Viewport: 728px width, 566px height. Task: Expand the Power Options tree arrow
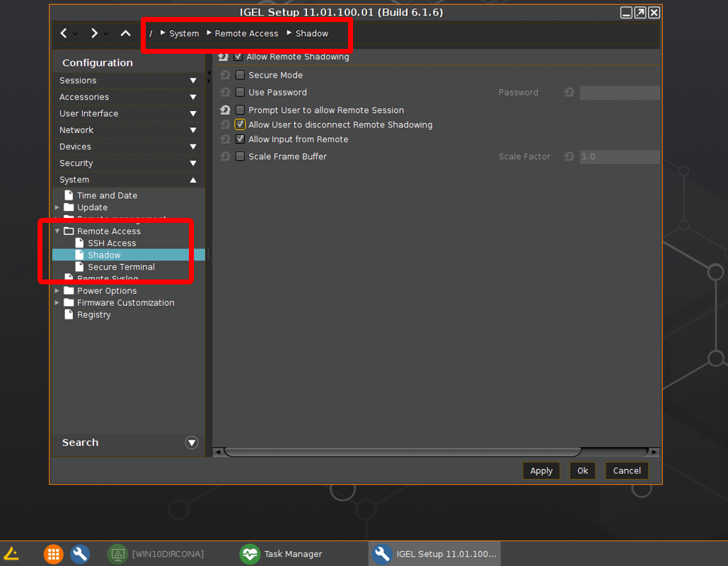57,291
